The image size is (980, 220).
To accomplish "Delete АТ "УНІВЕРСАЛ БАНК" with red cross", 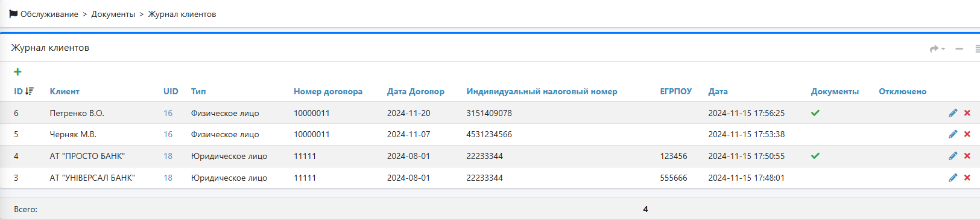I will pos(967,178).
